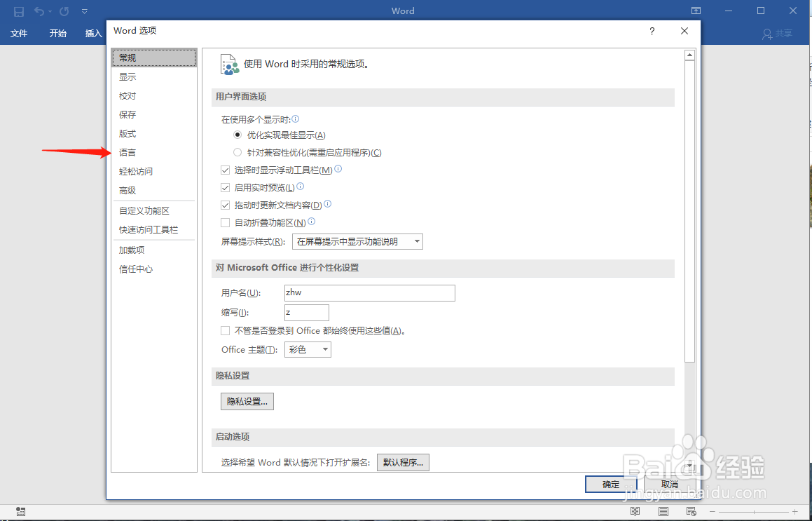Expand the Undo history dropdown arrow
Screen dimensions: 812x521
[50, 11]
